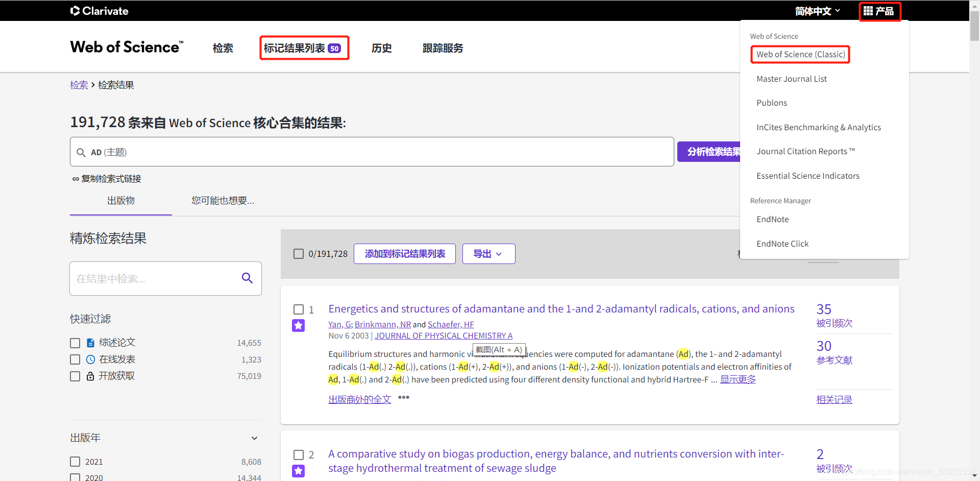Open the 检索 navigation item
Screen dimensions: 980x481
[223, 48]
